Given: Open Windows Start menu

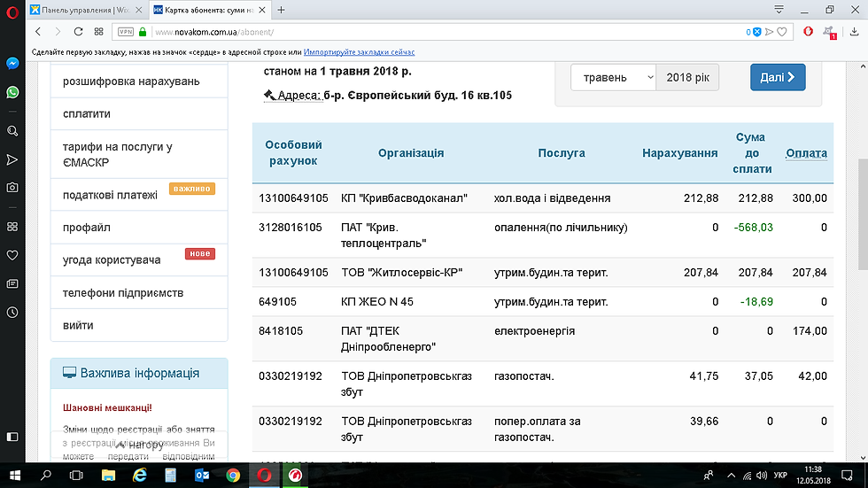Looking at the screenshot, I should 15,476.
